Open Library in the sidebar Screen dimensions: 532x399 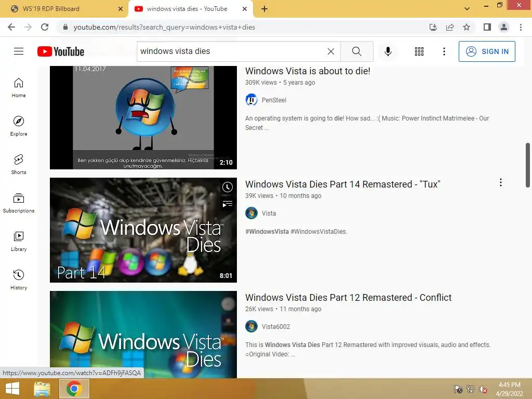(19, 241)
